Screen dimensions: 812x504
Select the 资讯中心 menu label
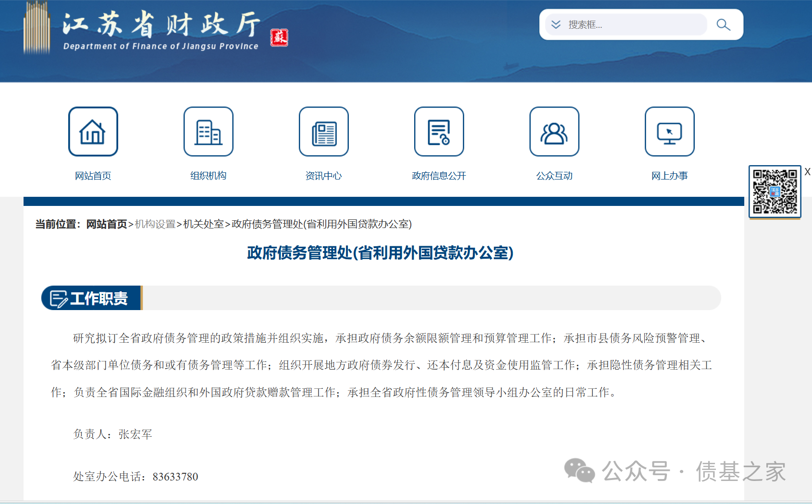[x=323, y=176]
